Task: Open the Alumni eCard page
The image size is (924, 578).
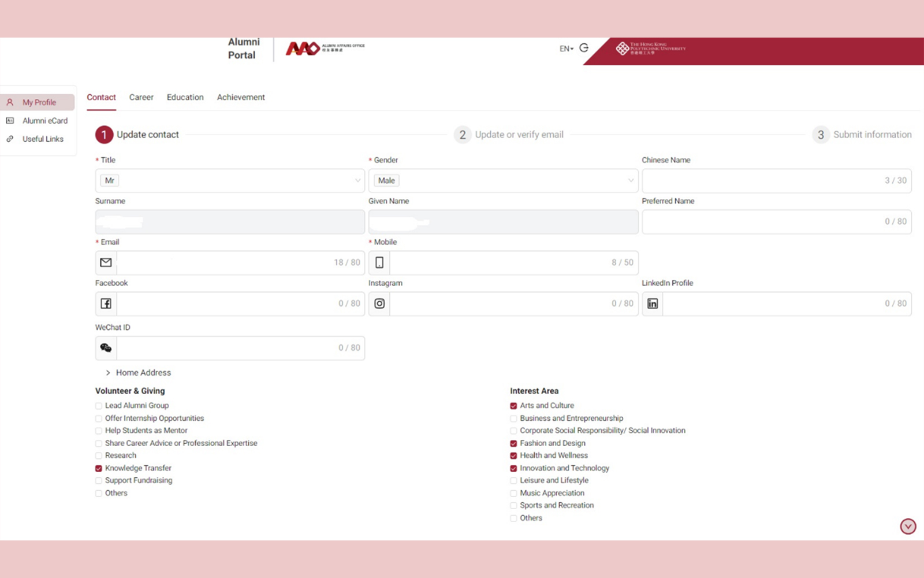Action: (x=46, y=120)
